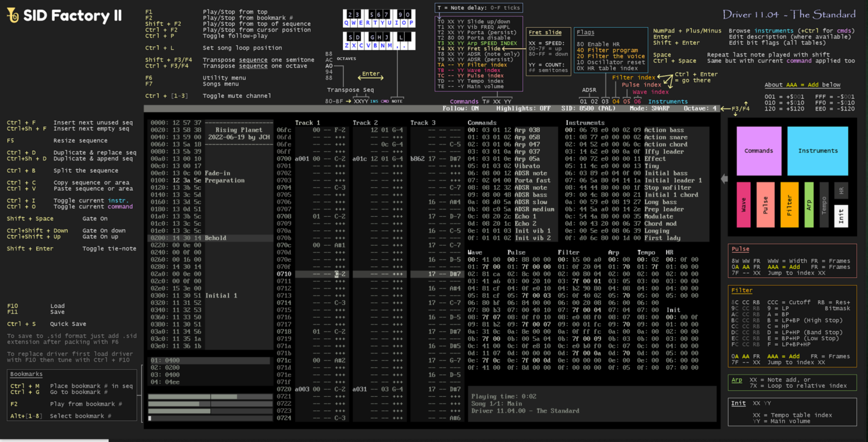This screenshot has width=868, height=442.
Task: Click the purple Commands layout block
Action: (x=759, y=151)
